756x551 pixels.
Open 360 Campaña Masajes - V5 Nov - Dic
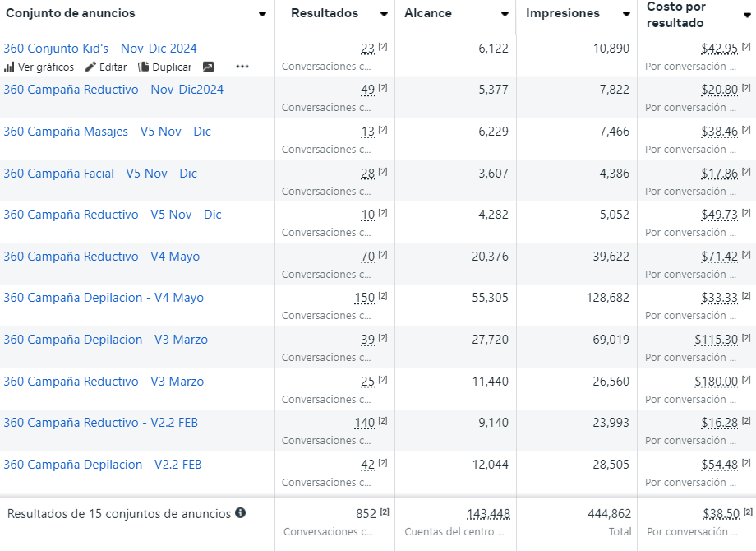point(107,132)
